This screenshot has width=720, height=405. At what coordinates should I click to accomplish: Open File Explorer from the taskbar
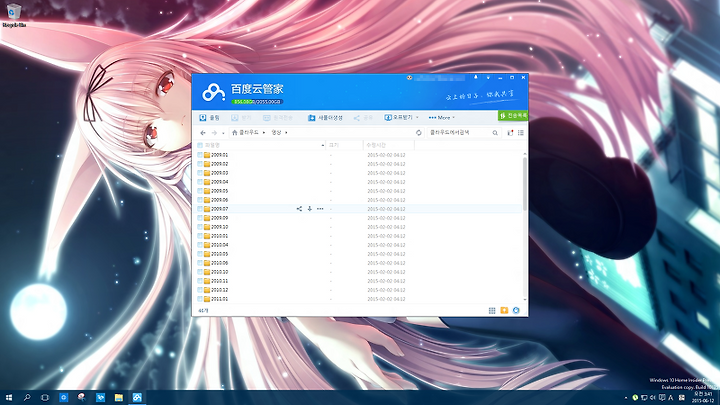pyautogui.click(x=118, y=398)
